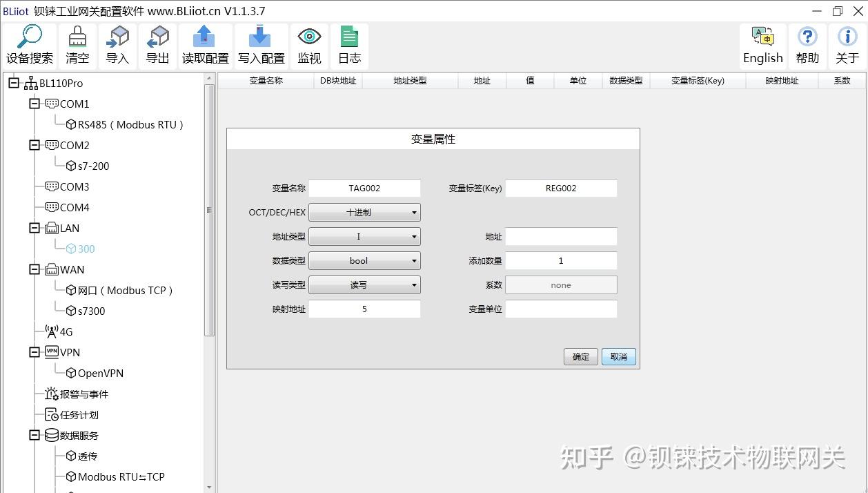Click the 映射地址 mapping address field

[364, 309]
